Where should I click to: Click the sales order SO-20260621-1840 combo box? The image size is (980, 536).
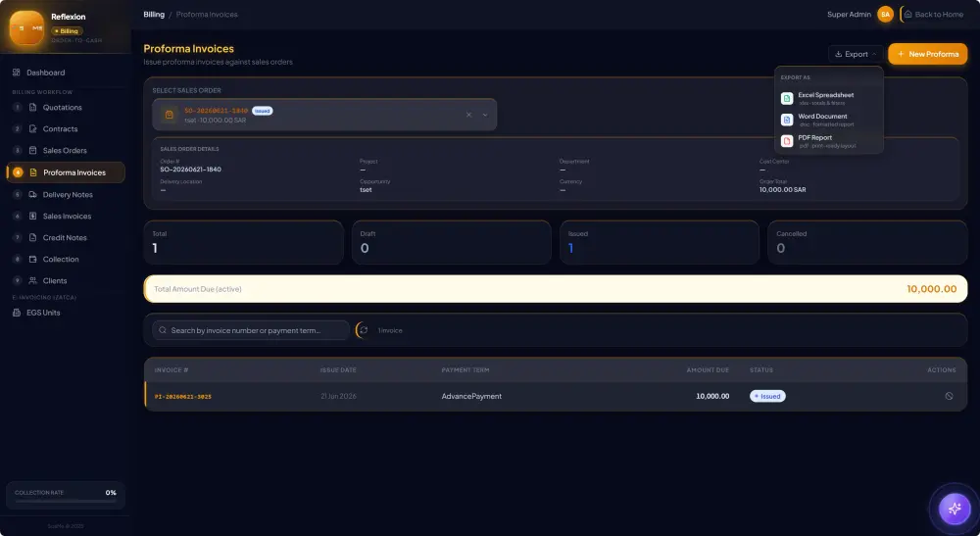[324, 115]
